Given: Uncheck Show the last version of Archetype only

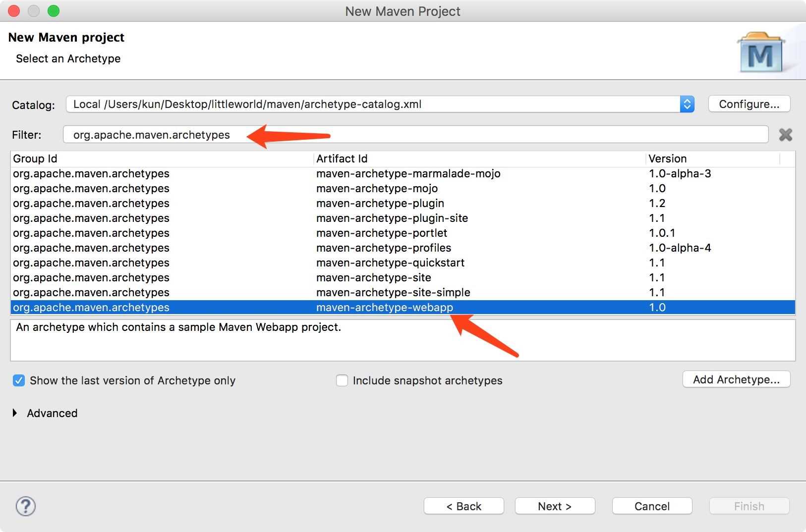Looking at the screenshot, I should [19, 380].
